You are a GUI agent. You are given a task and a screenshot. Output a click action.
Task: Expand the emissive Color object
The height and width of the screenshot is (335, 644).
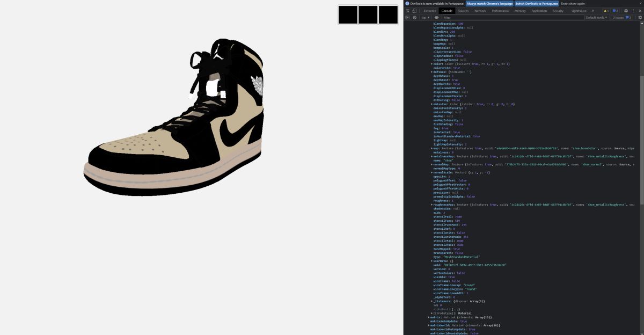tap(431, 104)
